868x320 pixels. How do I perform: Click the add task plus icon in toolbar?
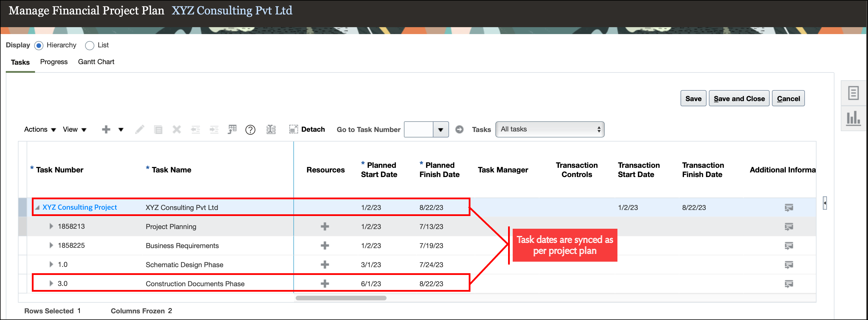click(x=106, y=130)
